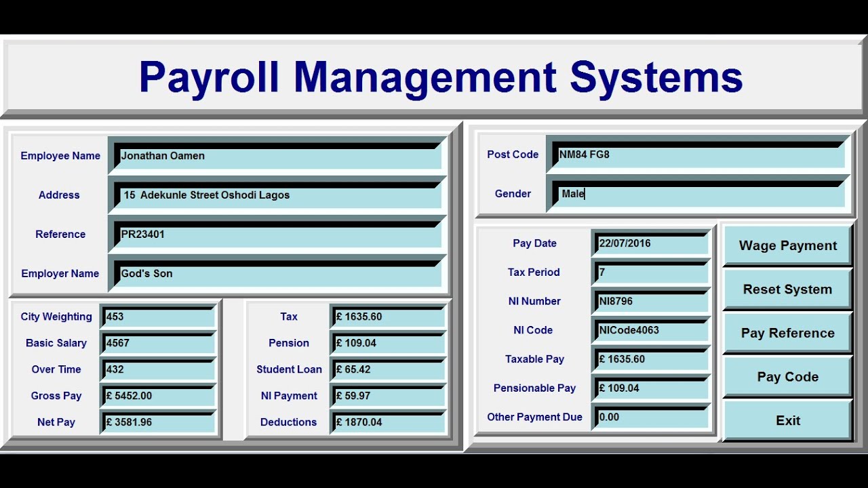868x488 pixels.
Task: Click the Tax Period label
Action: click(x=534, y=272)
